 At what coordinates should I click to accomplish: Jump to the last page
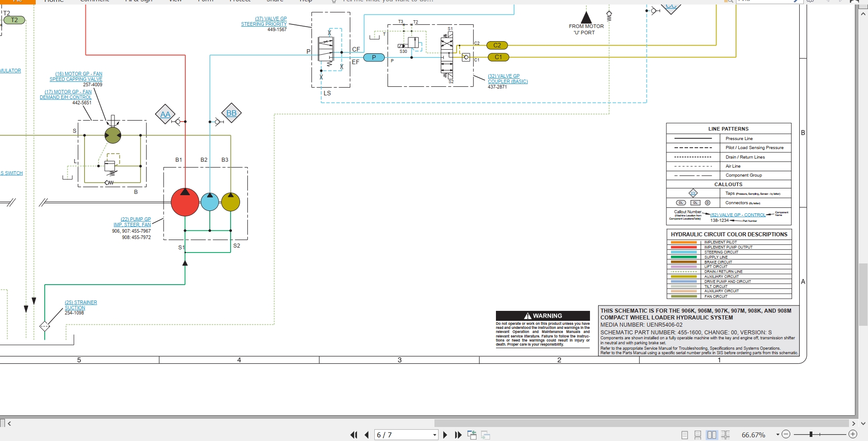(458, 435)
